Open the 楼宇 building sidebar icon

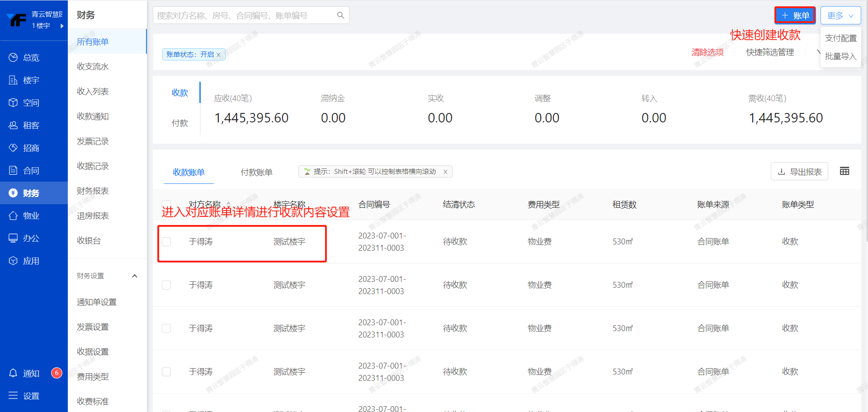click(13, 80)
